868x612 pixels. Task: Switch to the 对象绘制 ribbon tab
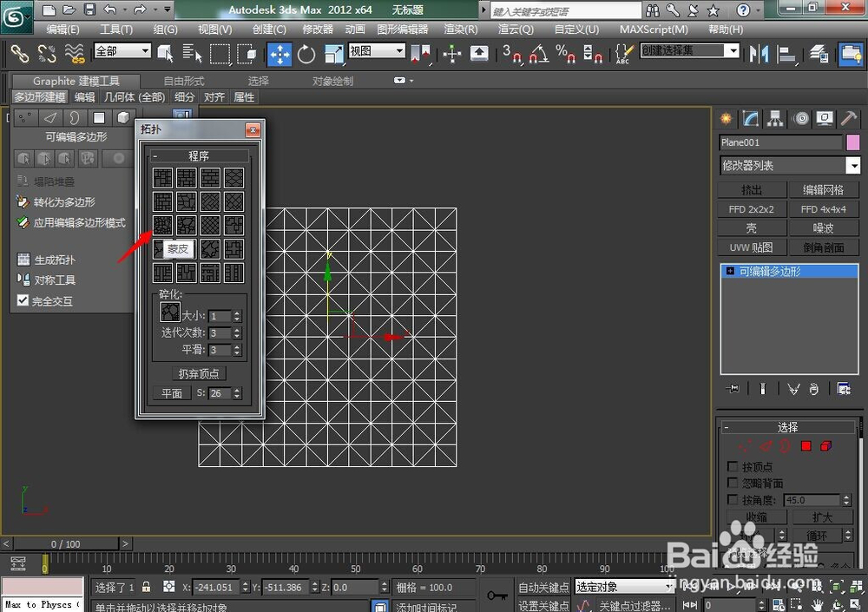[x=332, y=81]
